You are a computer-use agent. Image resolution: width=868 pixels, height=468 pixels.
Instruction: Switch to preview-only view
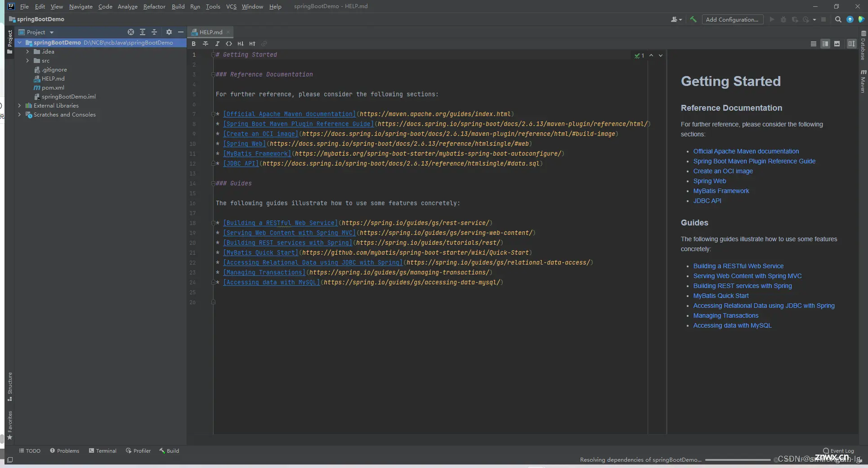tap(837, 44)
